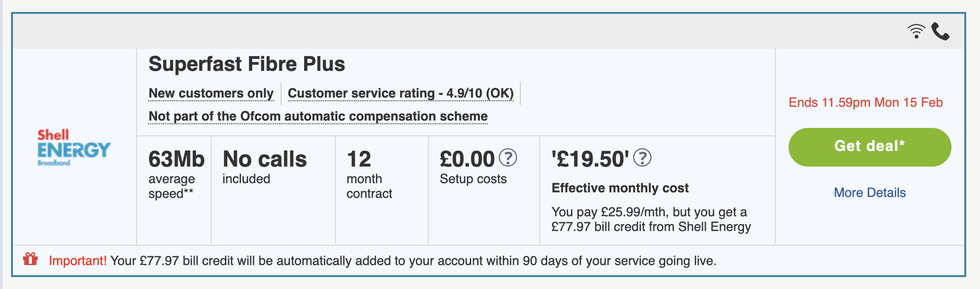Click the red Important! bill credit label
The image size is (980, 289).
78,261
